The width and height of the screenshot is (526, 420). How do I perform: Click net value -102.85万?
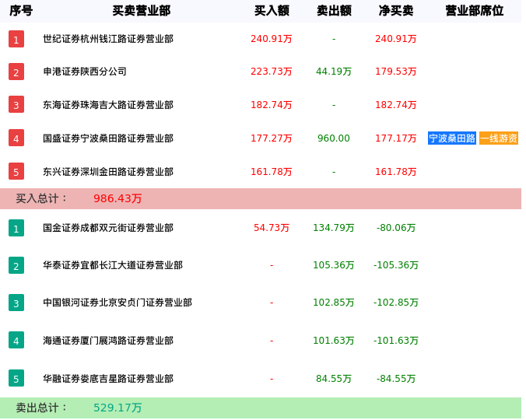coord(396,303)
